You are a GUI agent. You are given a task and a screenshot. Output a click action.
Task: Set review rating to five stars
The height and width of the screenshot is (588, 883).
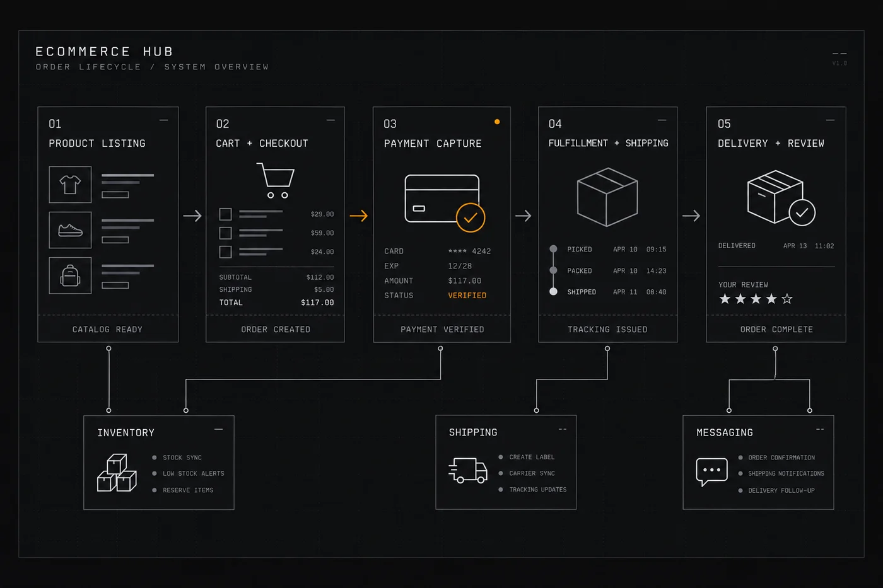coord(787,299)
